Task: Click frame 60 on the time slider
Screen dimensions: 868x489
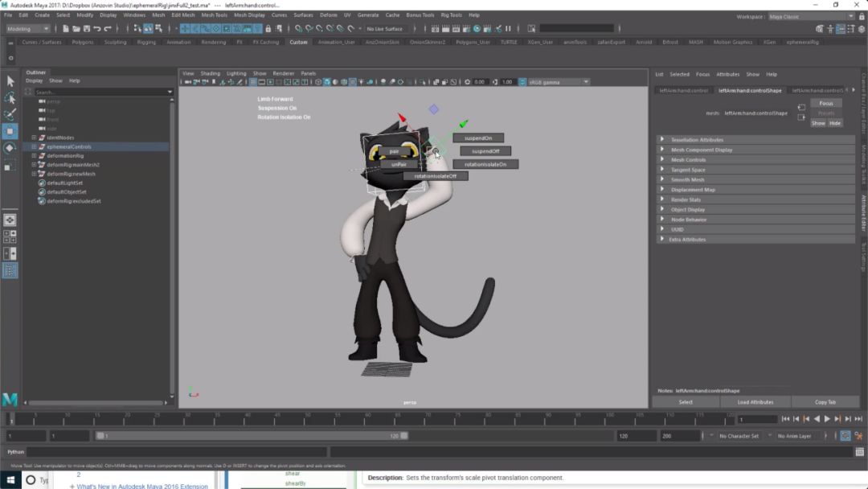Action: click(x=366, y=419)
